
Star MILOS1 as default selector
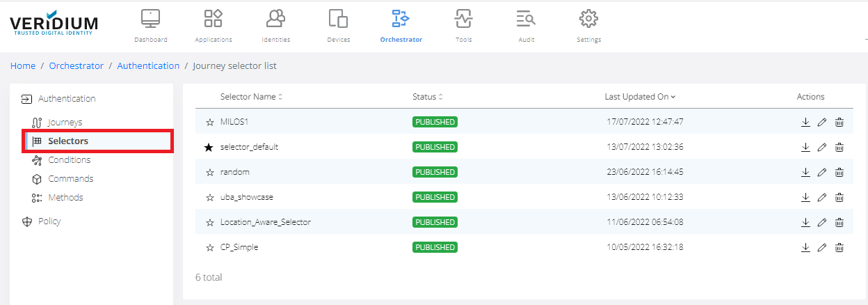click(209, 123)
